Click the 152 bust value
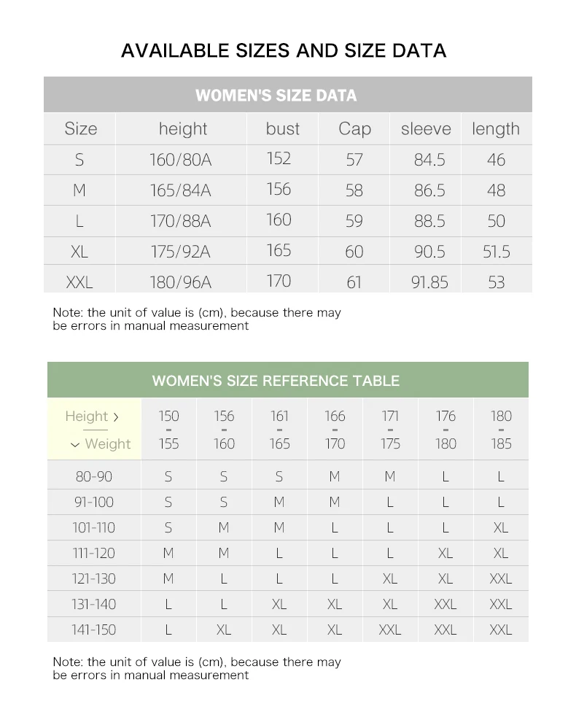Image resolution: width=576 pixels, height=728 pixels. click(279, 159)
